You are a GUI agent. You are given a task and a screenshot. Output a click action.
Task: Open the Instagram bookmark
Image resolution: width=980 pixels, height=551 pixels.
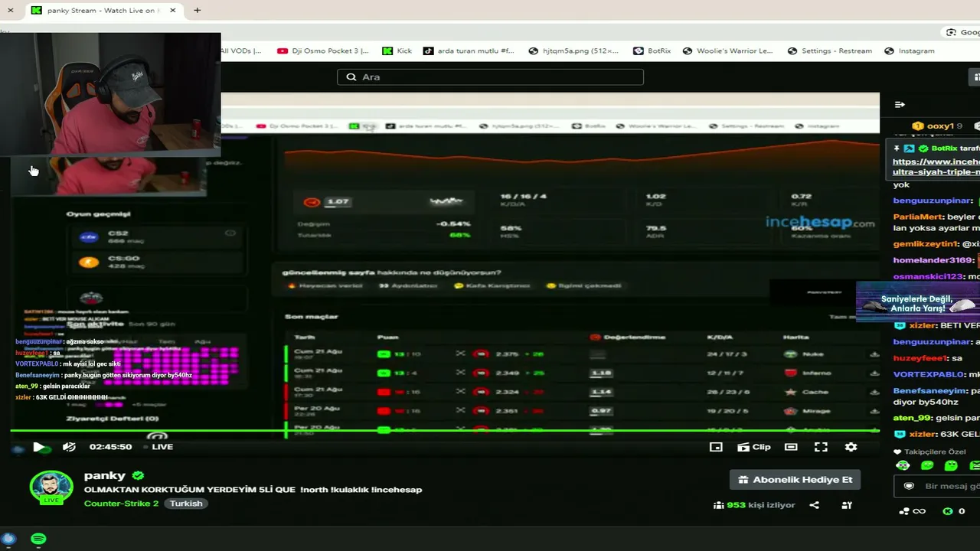910,51
